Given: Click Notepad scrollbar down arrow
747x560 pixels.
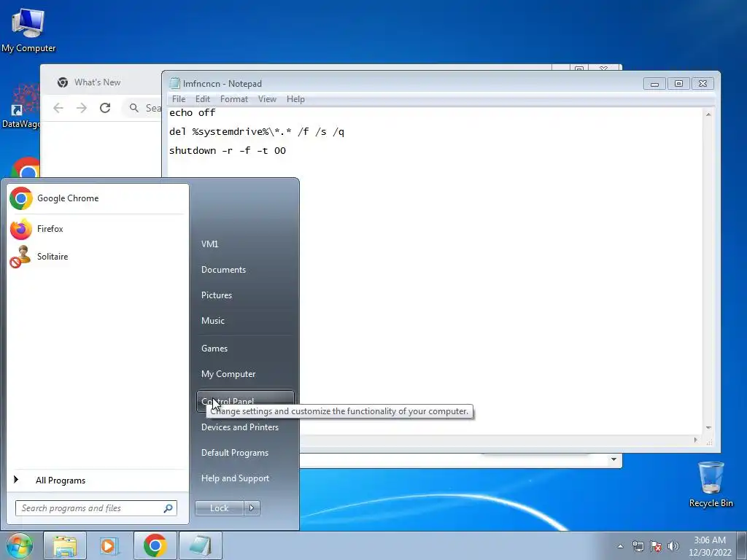Looking at the screenshot, I should pyautogui.click(x=708, y=428).
